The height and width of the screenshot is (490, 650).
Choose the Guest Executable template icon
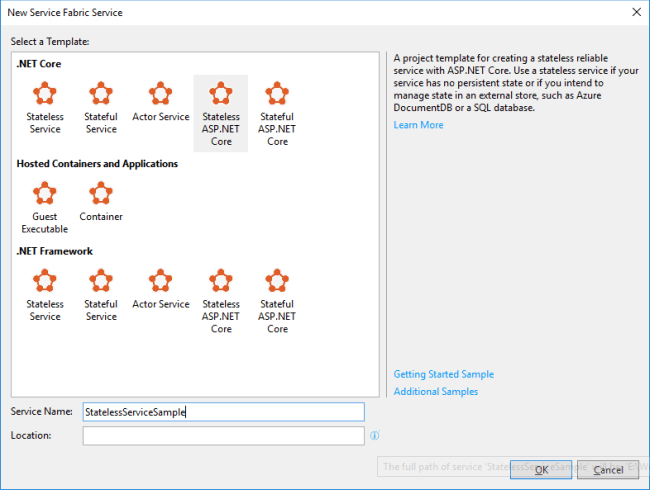click(x=45, y=193)
